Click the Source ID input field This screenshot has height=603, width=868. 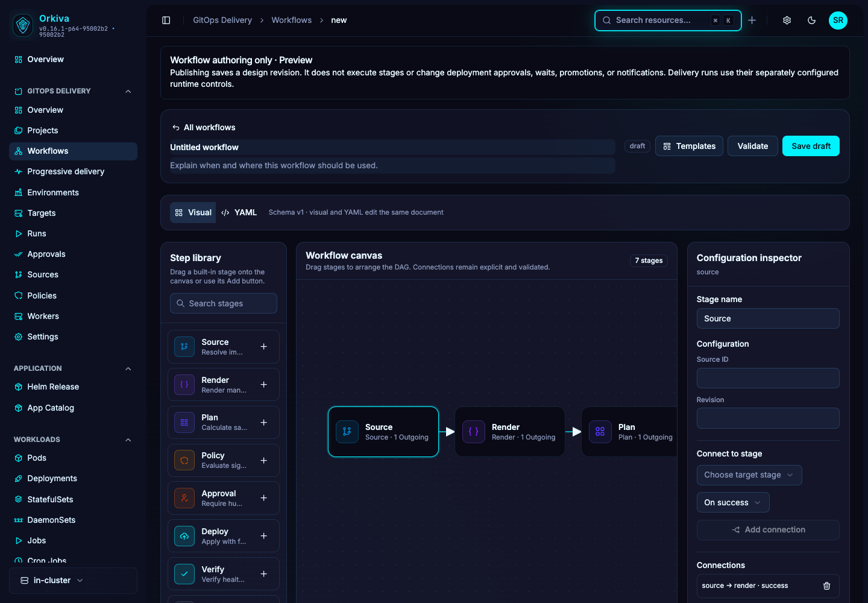click(768, 378)
